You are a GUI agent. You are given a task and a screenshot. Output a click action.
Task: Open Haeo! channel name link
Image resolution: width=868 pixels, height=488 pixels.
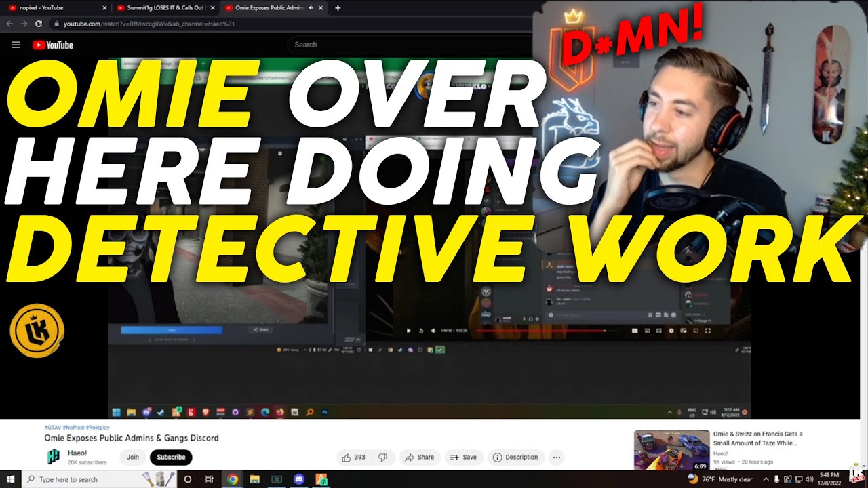tap(79, 453)
